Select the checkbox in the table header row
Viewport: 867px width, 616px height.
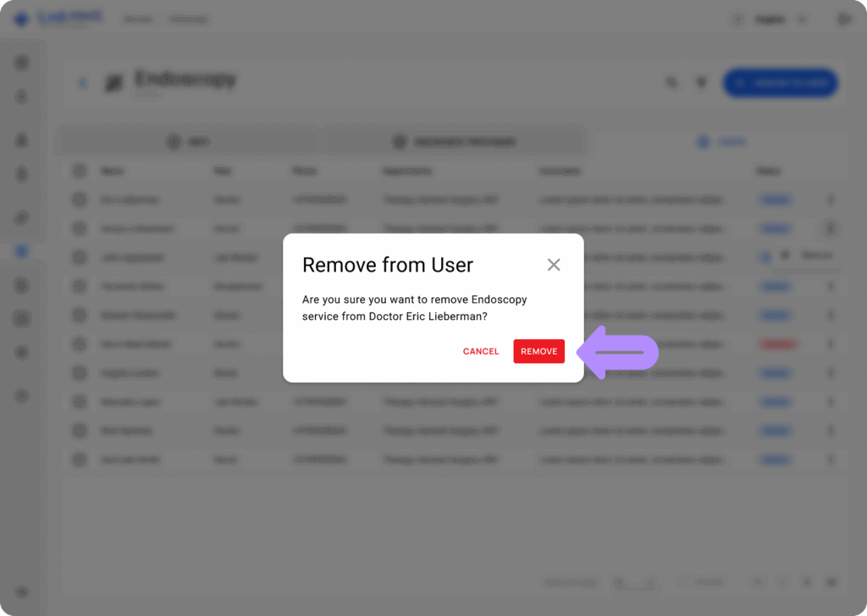pyautogui.click(x=79, y=170)
